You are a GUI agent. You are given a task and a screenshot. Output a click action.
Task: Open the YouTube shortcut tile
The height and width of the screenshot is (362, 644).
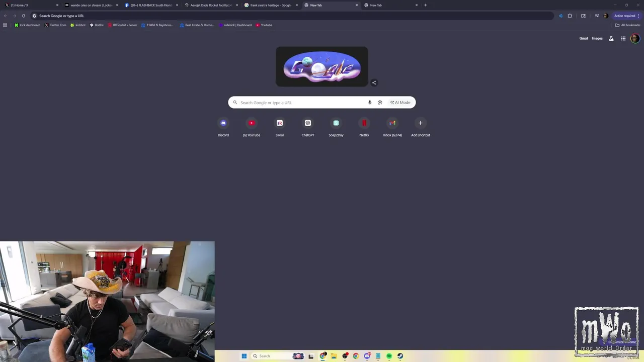coord(252,127)
